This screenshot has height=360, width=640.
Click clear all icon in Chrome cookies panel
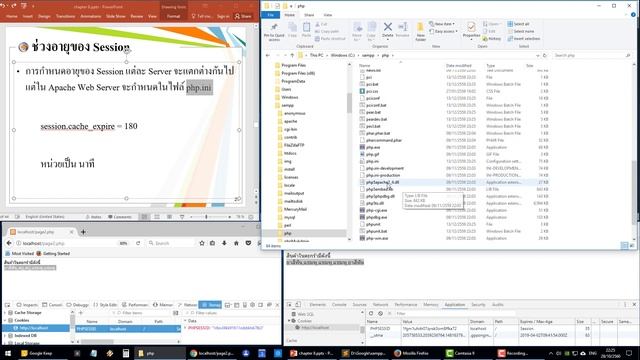pyautogui.click(x=380, y=313)
